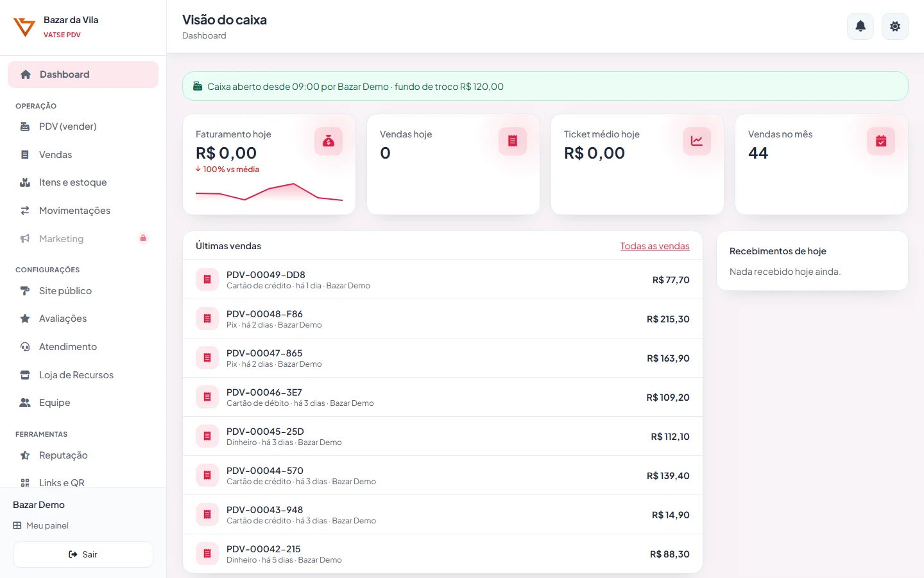Click the Vendas hoje receipt icon
924x578 pixels.
click(513, 141)
